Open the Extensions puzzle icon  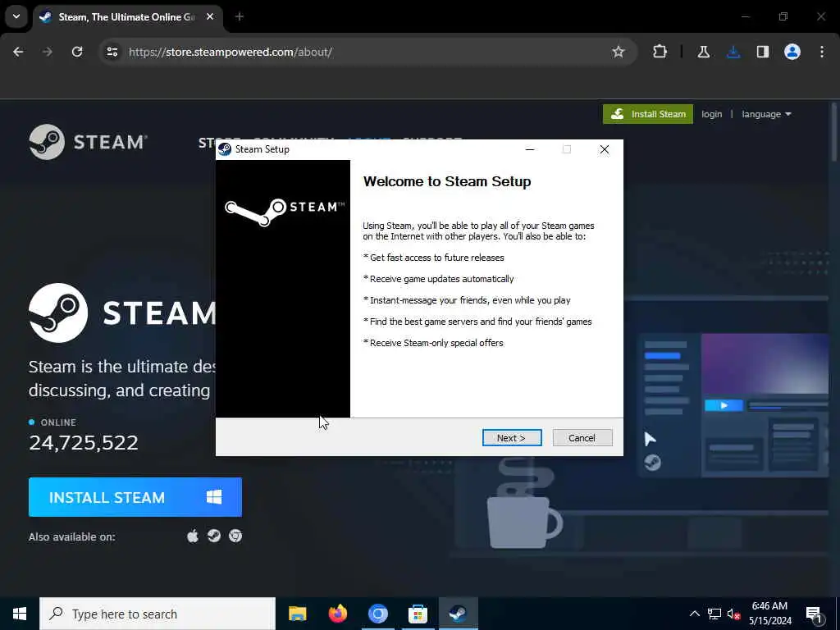660,52
